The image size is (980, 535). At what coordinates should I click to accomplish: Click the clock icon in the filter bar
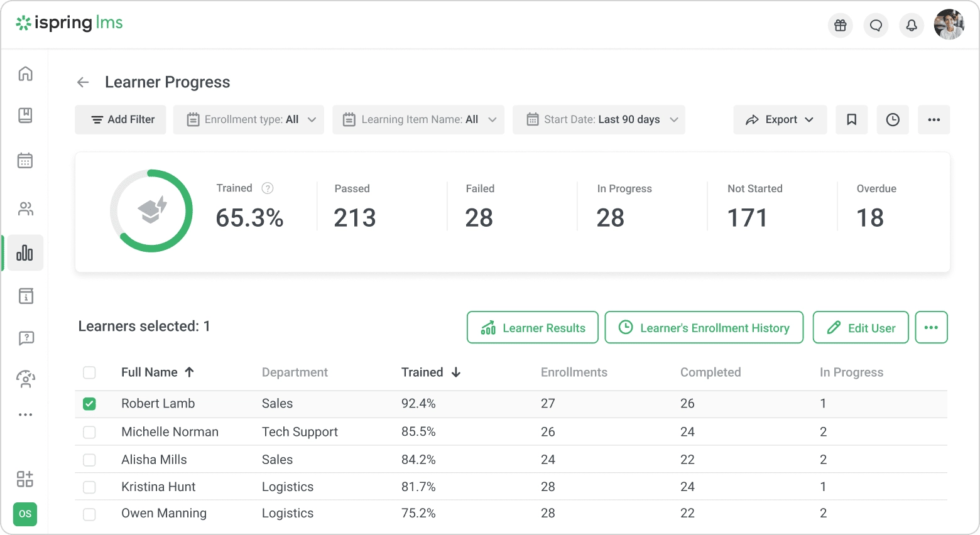(893, 120)
